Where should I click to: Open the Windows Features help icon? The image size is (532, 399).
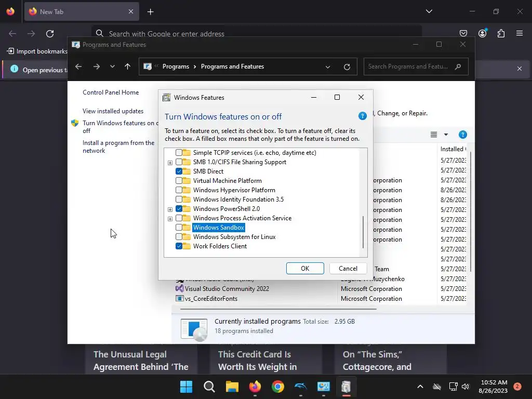pos(362,116)
